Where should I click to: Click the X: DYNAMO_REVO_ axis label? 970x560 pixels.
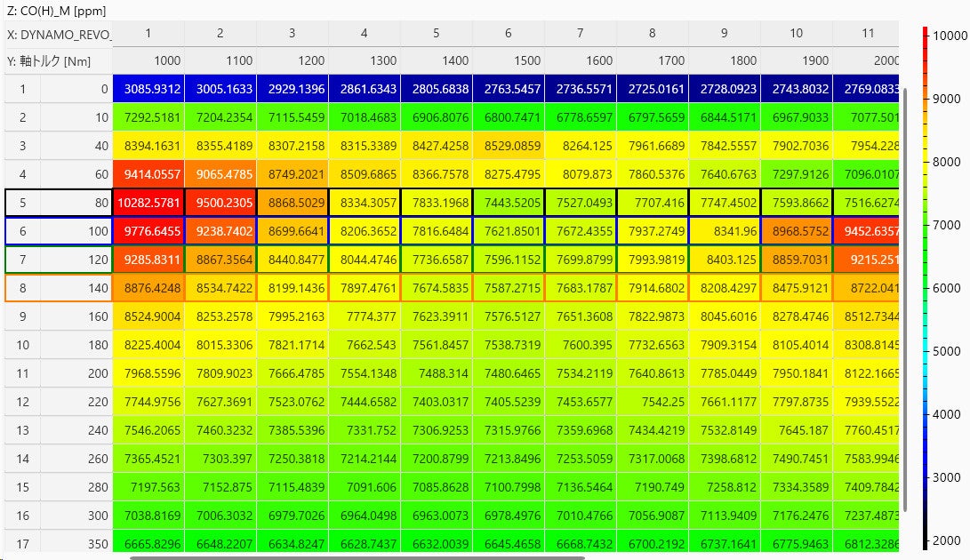point(58,34)
